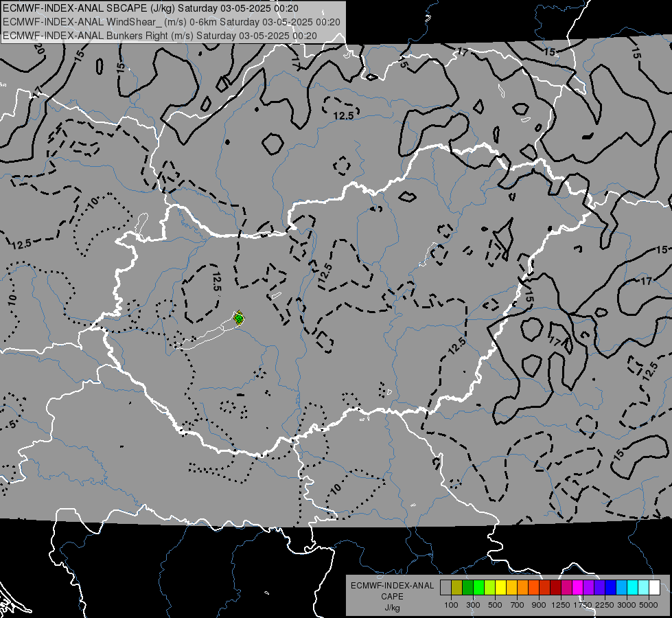672x618 pixels.
Task: Select the legend value 900
Action: 539,605
